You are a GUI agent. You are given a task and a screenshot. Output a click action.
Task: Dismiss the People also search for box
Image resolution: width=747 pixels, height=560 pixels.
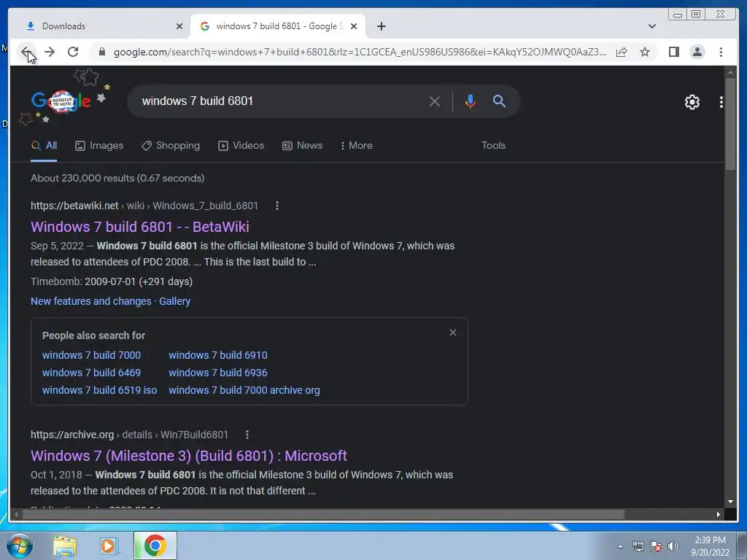click(453, 332)
